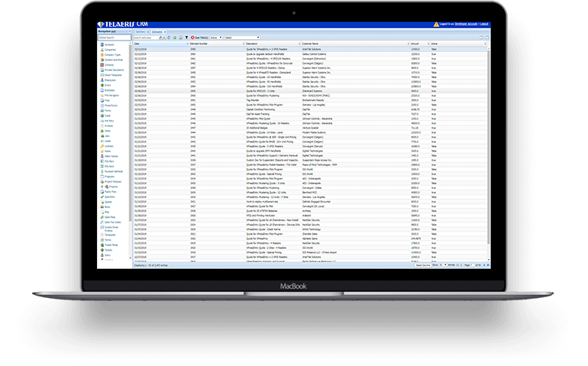Click the Modern Media Systems row
The height and width of the screenshot is (366, 588).
point(311,132)
